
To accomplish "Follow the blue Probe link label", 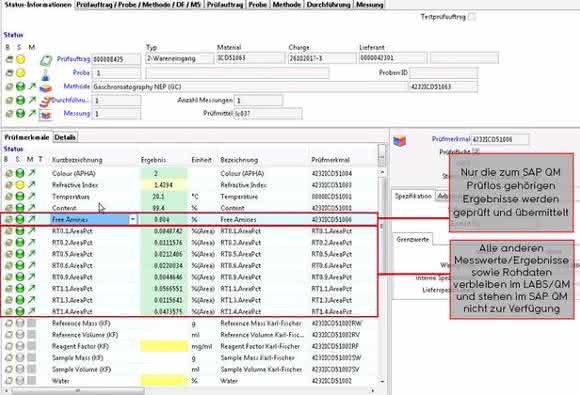I will (81, 72).
